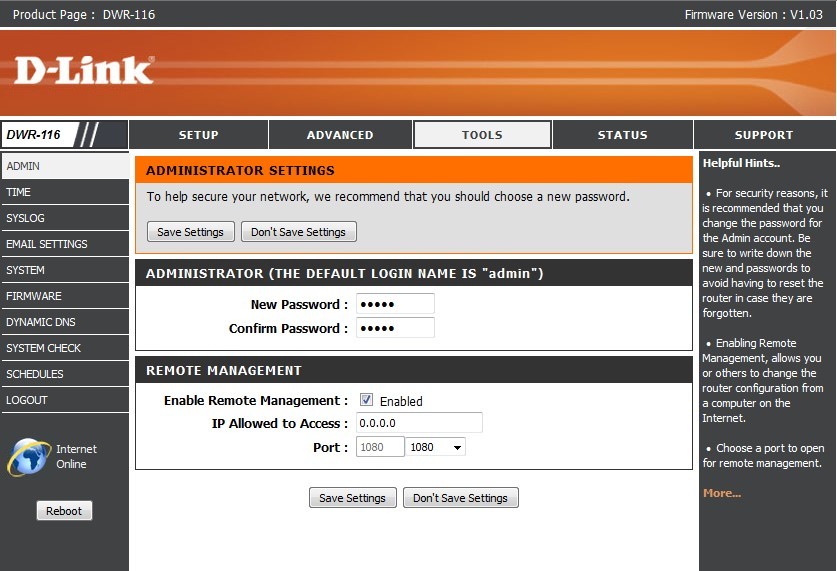Open EMAIL SETTINGS in sidebar
This screenshot has width=837, height=571.
point(65,244)
